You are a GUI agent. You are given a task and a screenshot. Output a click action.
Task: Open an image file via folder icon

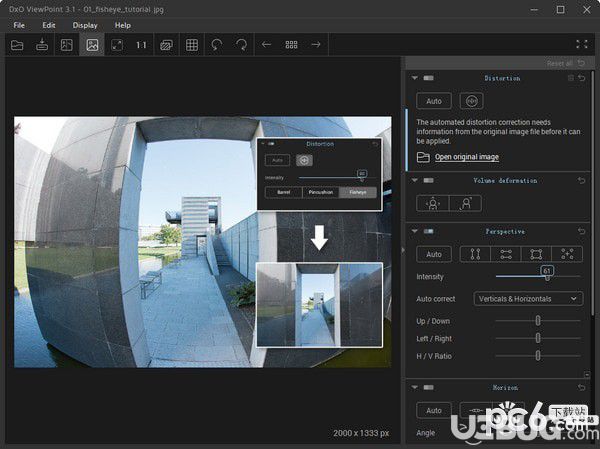[17, 45]
